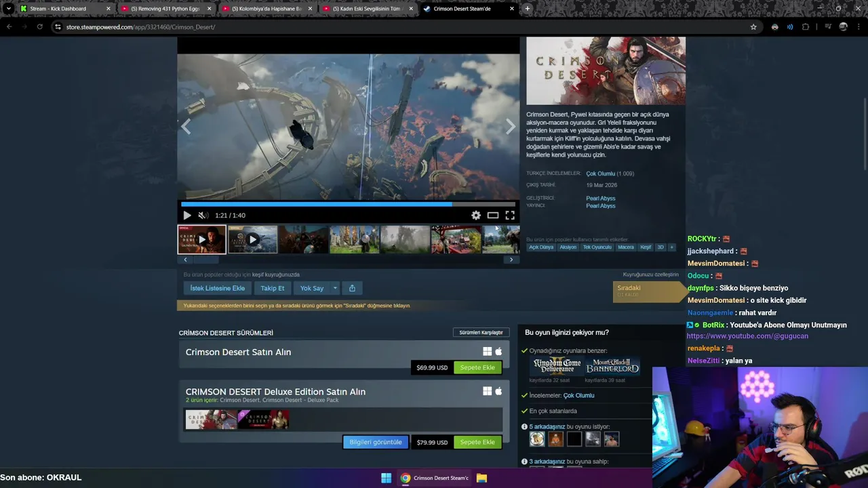Switch to Kolombiya'da Hapishane tab

point(267,9)
